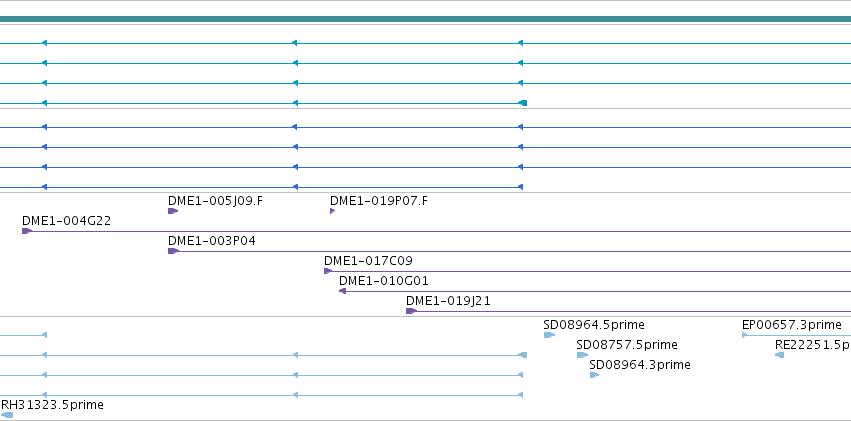851x421 pixels.
Task: Select the RE22251.5p EST label
Action: tap(813, 346)
